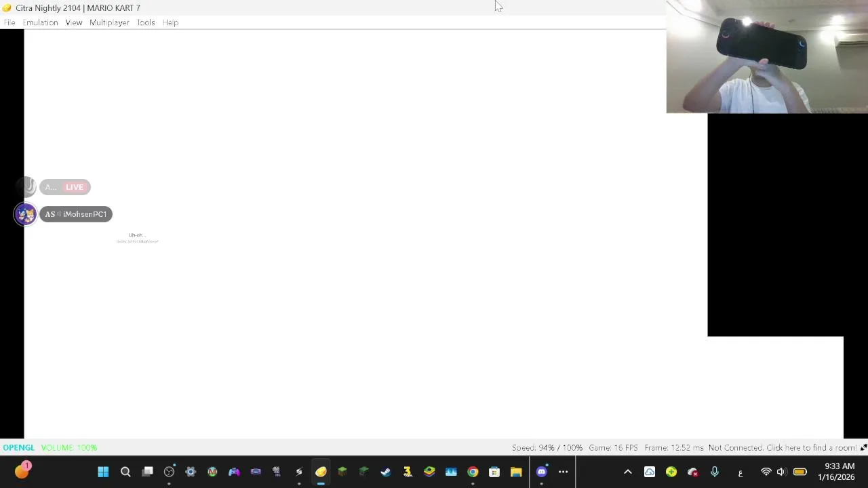Click the webcam feed thumbnail
Screen dimensions: 868x488
tap(767, 56)
